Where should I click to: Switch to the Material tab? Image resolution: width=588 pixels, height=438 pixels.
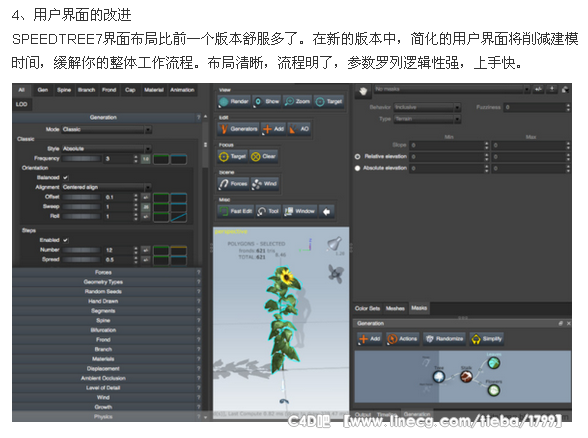click(x=154, y=90)
